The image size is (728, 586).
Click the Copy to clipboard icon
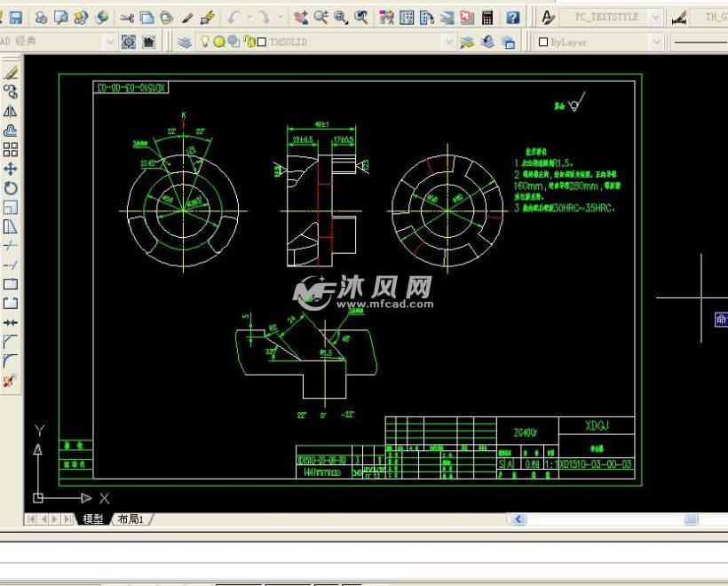point(146,18)
